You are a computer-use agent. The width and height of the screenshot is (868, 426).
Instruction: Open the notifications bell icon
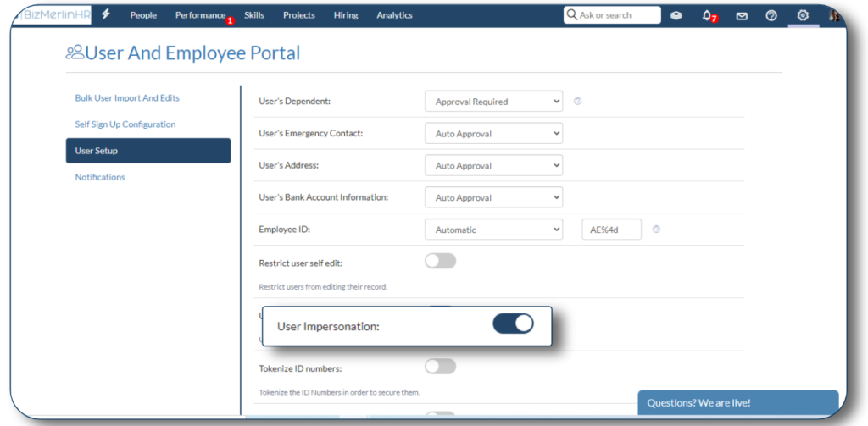pos(706,15)
